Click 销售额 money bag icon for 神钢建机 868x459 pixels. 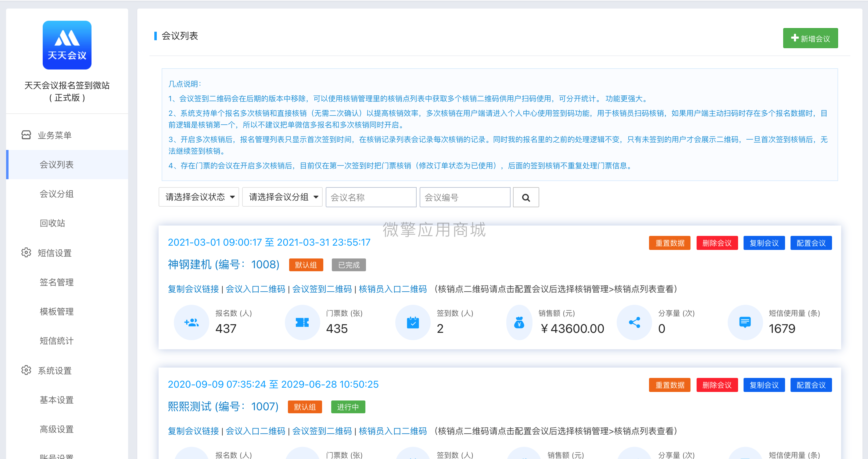coord(519,322)
